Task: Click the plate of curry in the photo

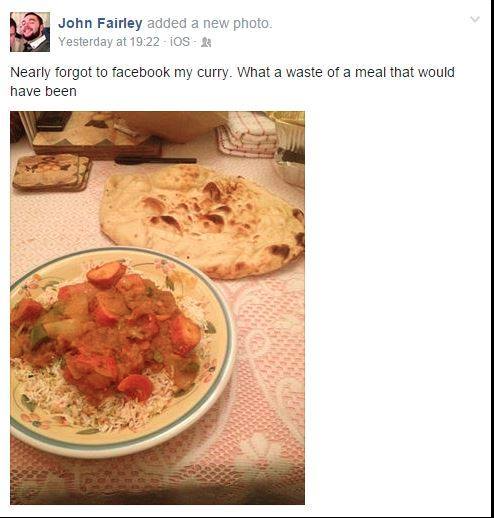Action: pos(122,352)
